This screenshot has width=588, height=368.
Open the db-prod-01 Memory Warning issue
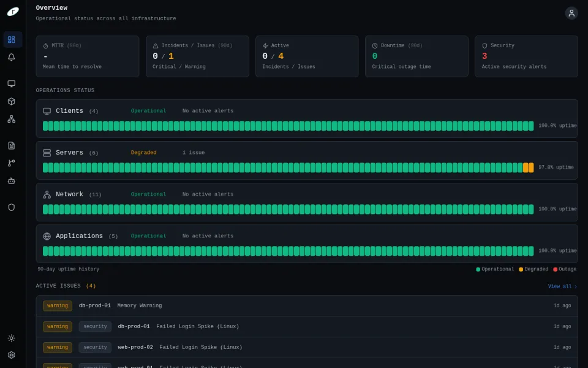(x=307, y=305)
